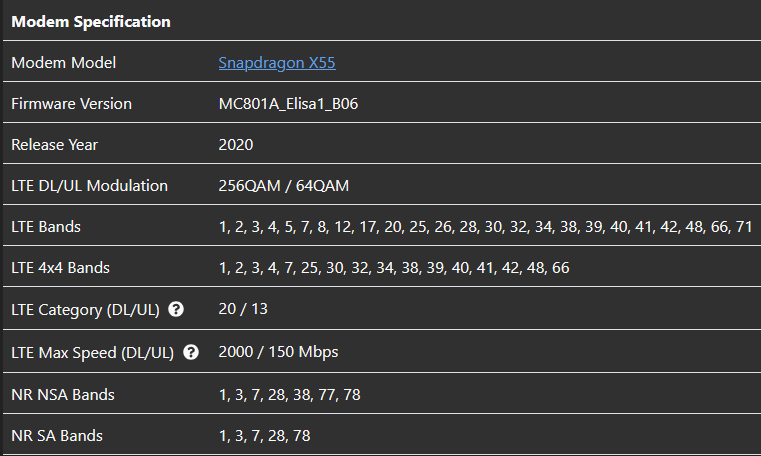Select the MC801A_Elisa1_B06 firmware value
The height and width of the screenshot is (456, 761).
click(288, 104)
